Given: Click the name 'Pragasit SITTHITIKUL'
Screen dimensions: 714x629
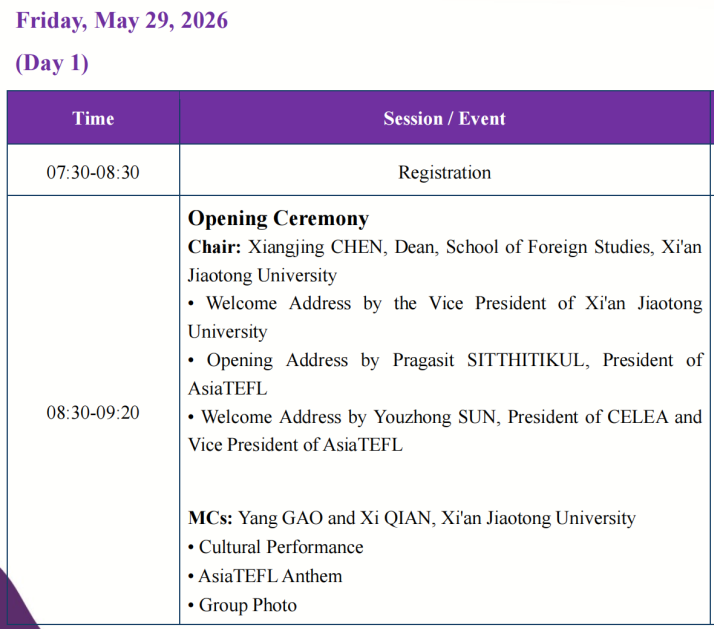Looking at the screenshot, I should (491, 360).
